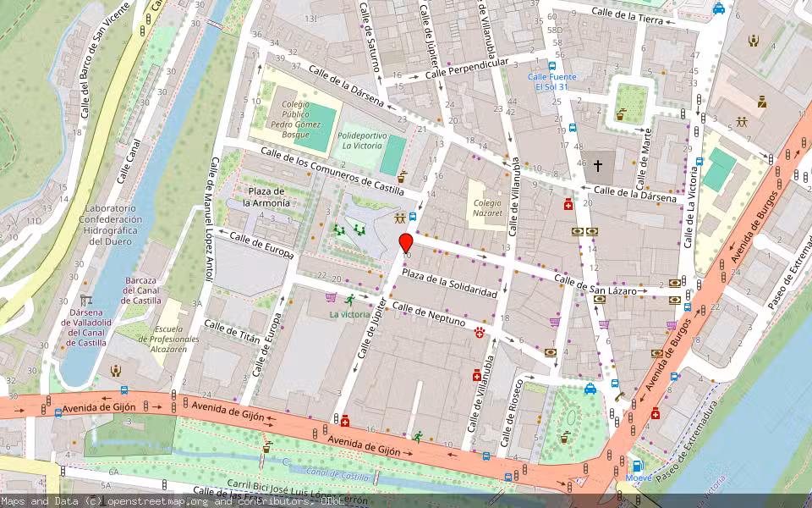This screenshot has height=508, width=812.
Task: Click the water tap icon south of Avenida de Gijón
Action: click(266, 446)
